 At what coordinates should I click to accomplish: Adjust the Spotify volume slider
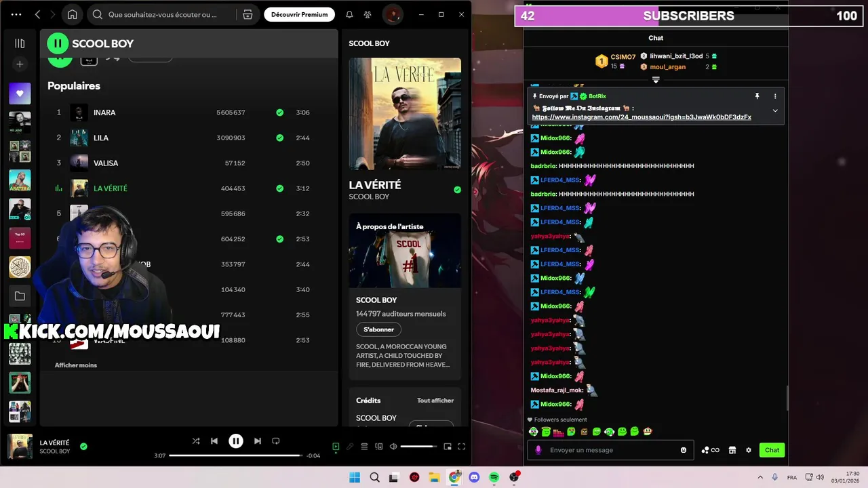(x=419, y=447)
